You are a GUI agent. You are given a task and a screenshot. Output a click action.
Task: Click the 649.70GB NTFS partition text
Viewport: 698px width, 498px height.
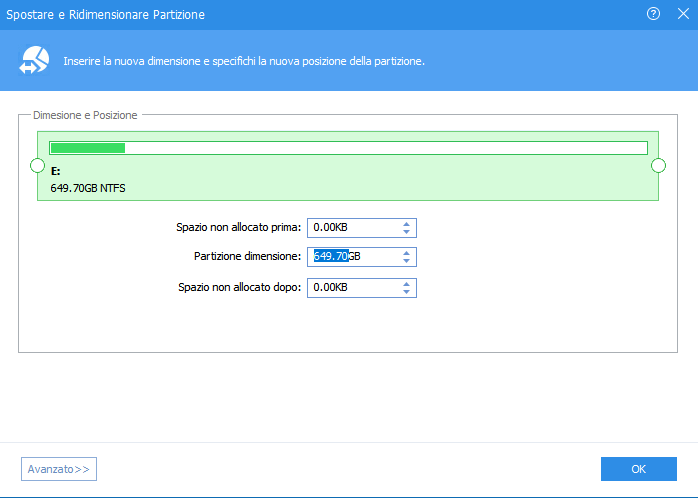(x=88, y=187)
